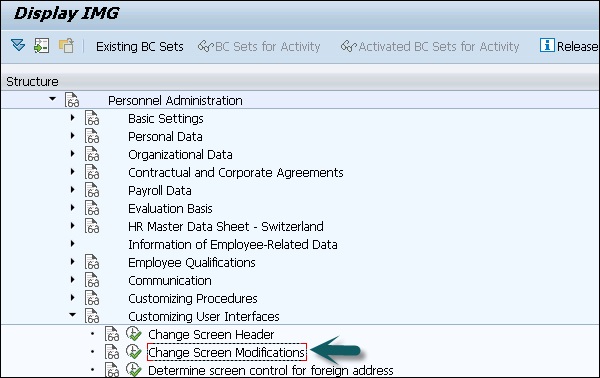Select the Evaluation Basis row text
Screen dimensions: 600x378
click(170, 209)
